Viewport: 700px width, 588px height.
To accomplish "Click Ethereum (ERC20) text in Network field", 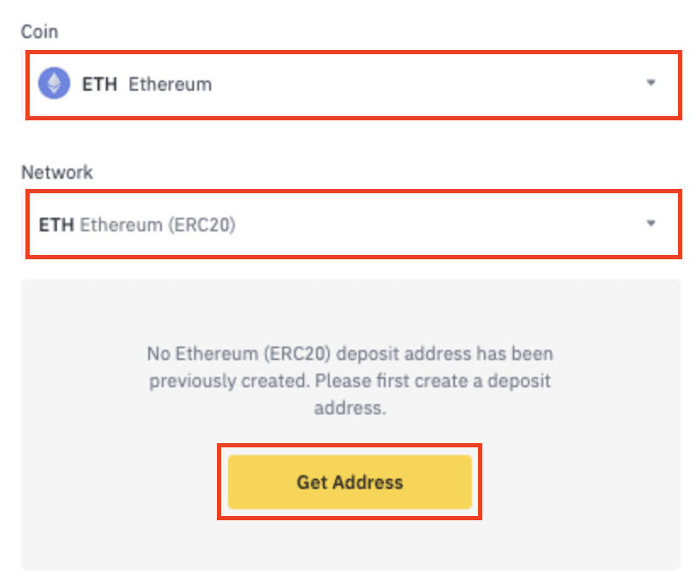I will (x=158, y=225).
